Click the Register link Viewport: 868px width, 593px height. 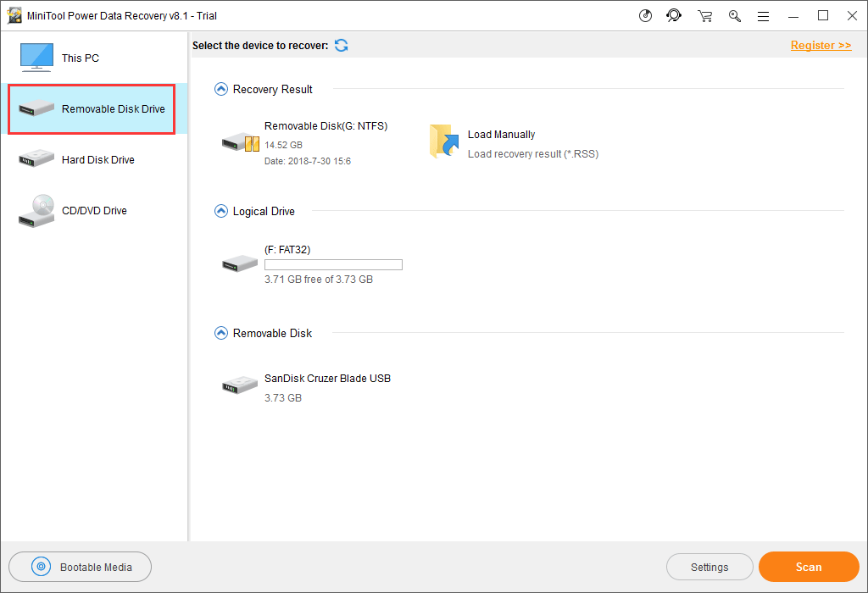(x=821, y=45)
